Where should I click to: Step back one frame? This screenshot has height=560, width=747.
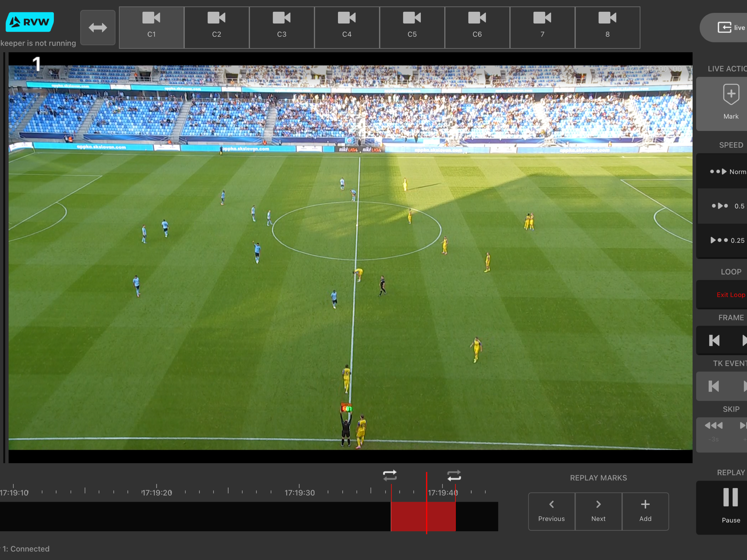pos(714,340)
